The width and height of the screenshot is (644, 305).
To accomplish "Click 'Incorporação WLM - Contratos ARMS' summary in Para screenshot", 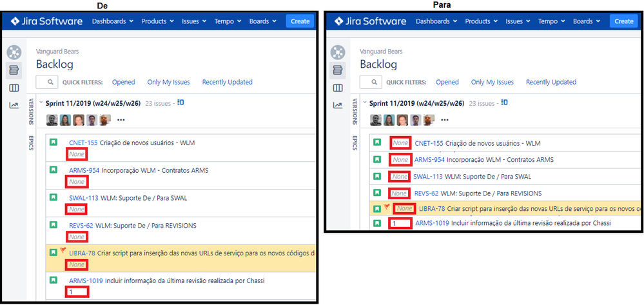I will click(500, 159).
